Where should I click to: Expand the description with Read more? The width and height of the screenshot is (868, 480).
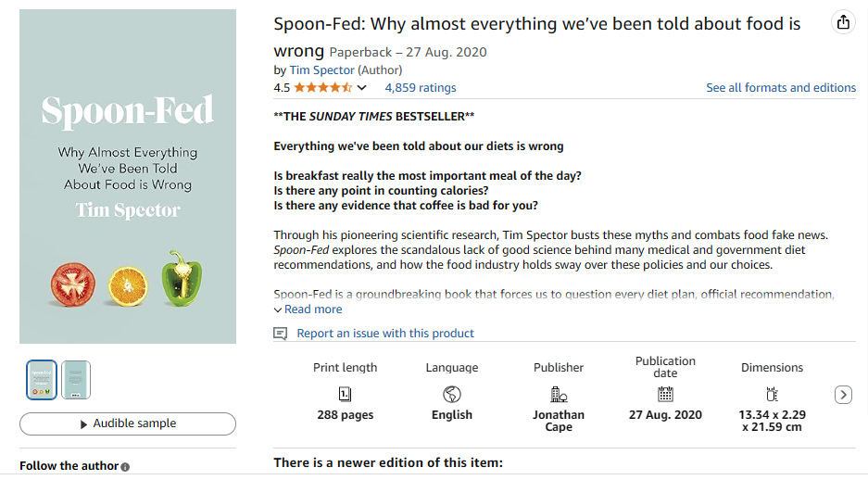tap(312, 309)
